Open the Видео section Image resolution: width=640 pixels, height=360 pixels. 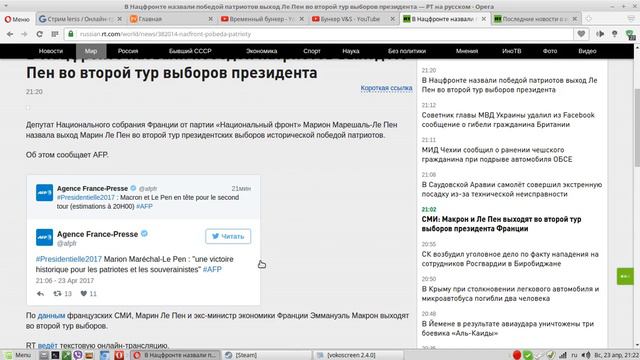click(x=587, y=51)
